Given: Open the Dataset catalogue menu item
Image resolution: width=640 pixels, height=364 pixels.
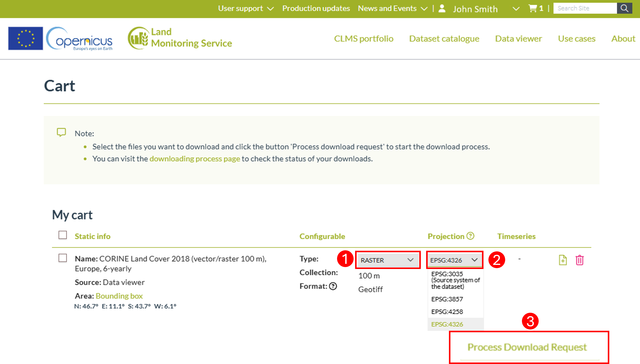Looking at the screenshot, I should [x=444, y=38].
